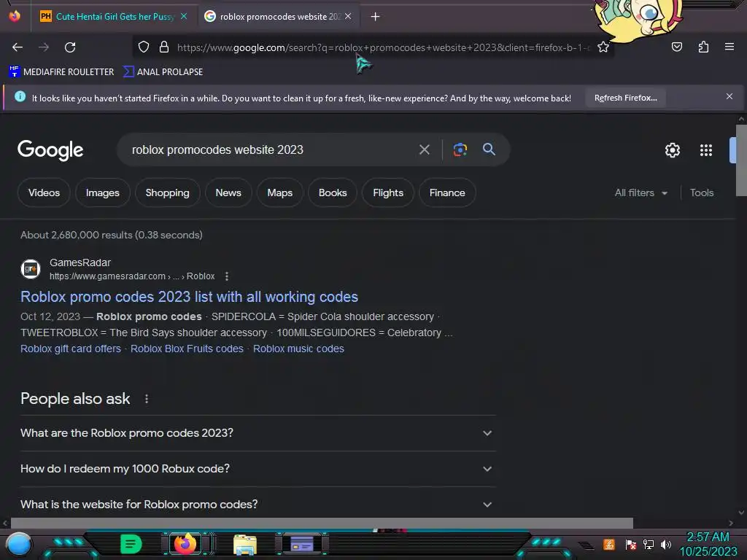The height and width of the screenshot is (560, 747).
Task: Open "Roblox promo codes 2023 list" result
Action: coord(189,297)
